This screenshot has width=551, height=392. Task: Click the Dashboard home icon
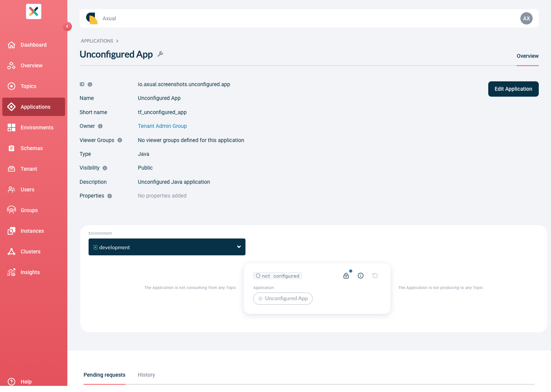pos(11,45)
